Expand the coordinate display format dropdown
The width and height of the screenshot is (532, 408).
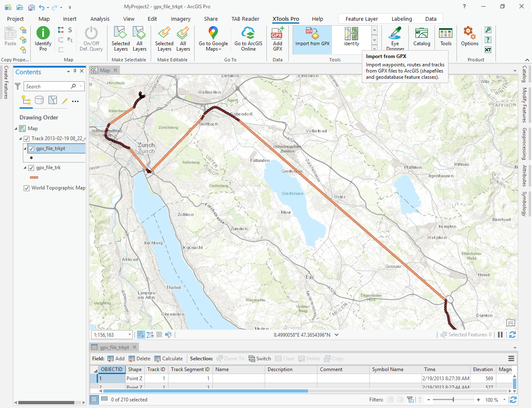click(337, 335)
